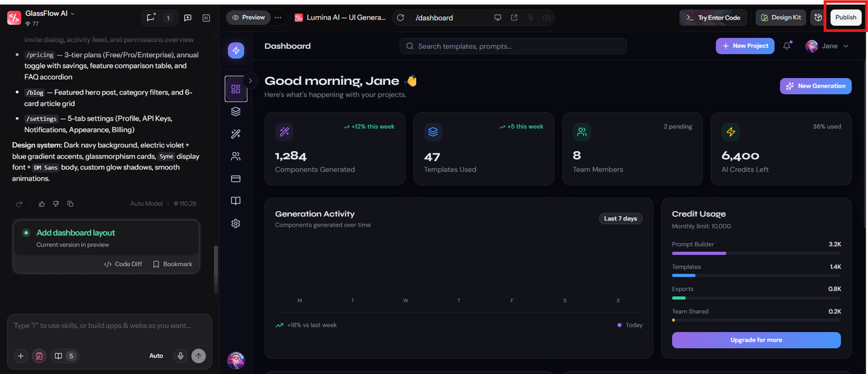Open the book/docs sidebar icon
This screenshot has height=374, width=868.
pyautogui.click(x=236, y=201)
